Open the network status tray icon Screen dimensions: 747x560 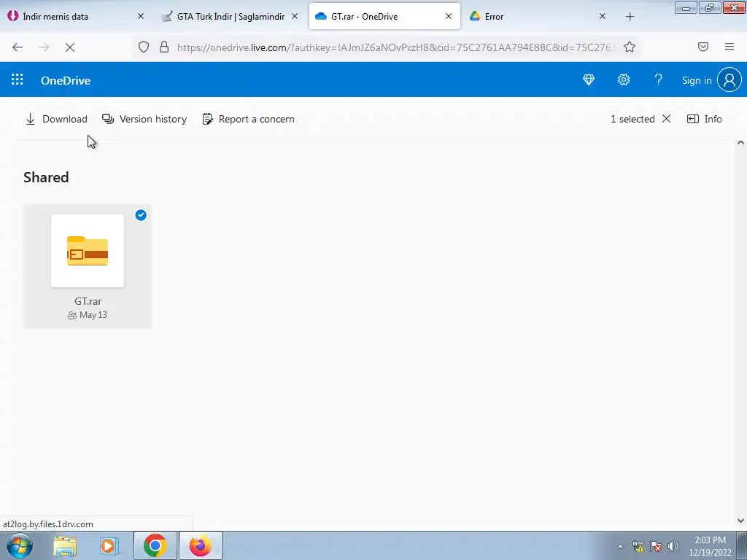[x=638, y=546]
